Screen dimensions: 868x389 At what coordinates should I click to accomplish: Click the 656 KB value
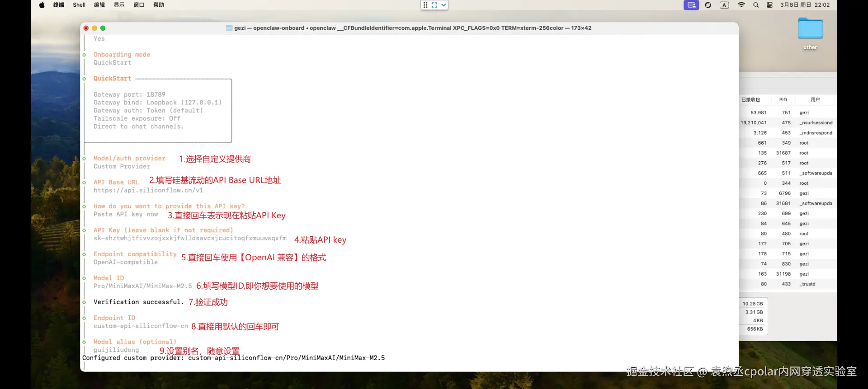(x=755, y=329)
